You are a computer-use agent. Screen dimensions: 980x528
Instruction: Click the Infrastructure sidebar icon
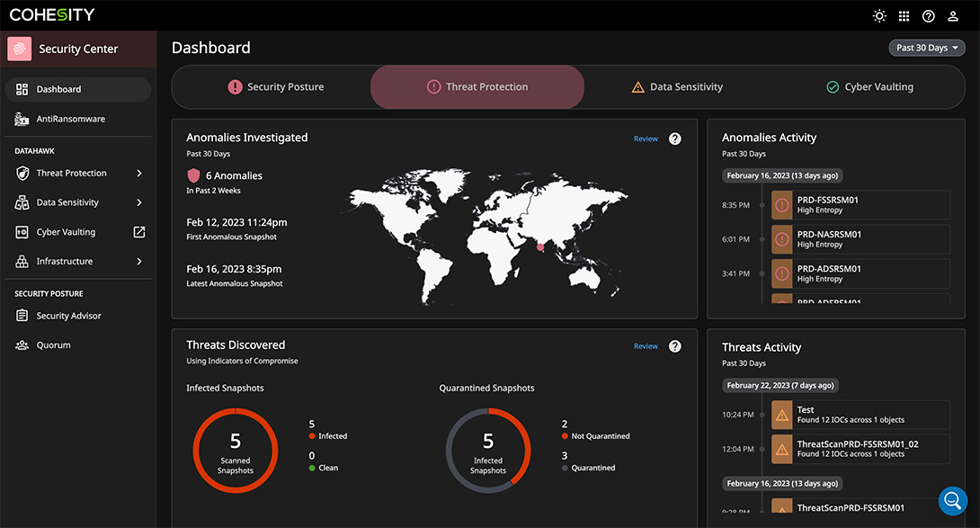pyautogui.click(x=22, y=261)
